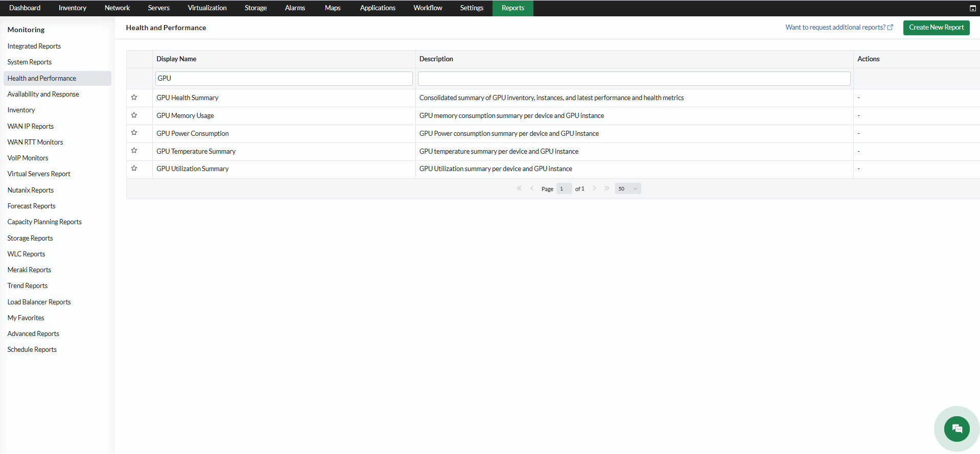
Task: Open the Inventory top menu tab
Action: point(73,8)
